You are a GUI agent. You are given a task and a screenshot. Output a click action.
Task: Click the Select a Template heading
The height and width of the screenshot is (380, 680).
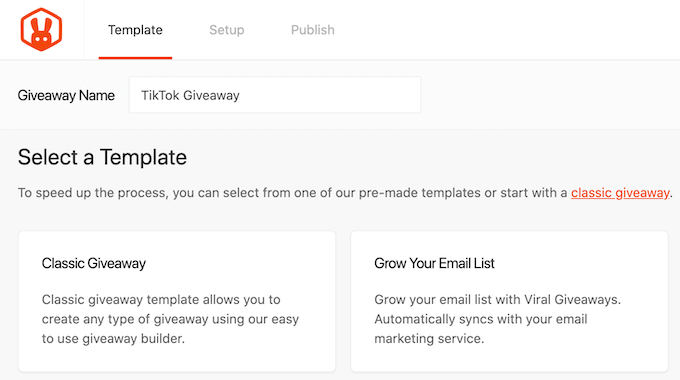[102, 157]
